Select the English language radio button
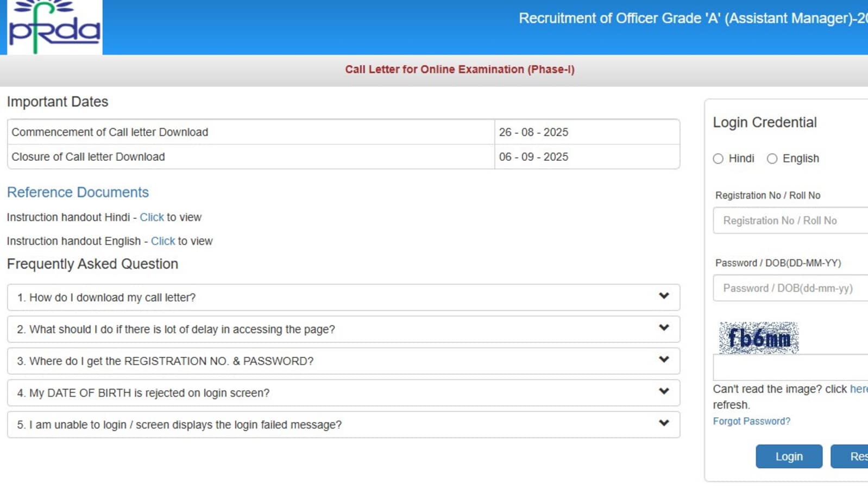Viewport: 868px width, 489px height. (x=772, y=159)
